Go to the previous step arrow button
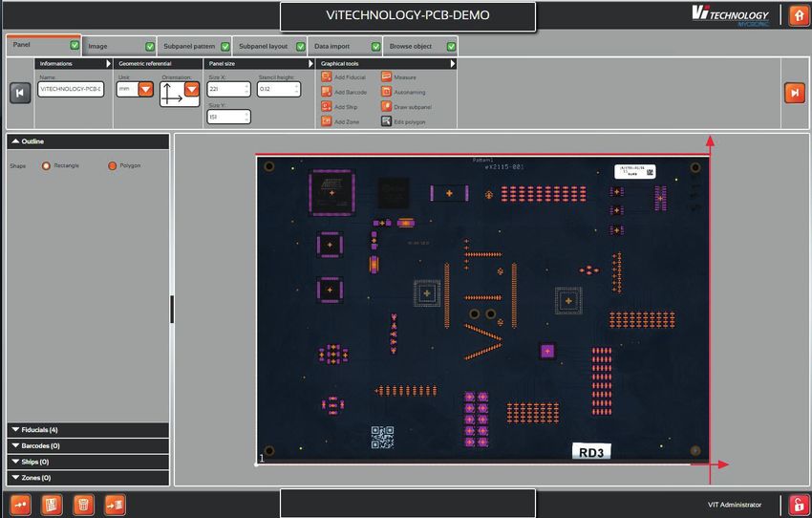The width and height of the screenshot is (812, 518). (x=20, y=94)
